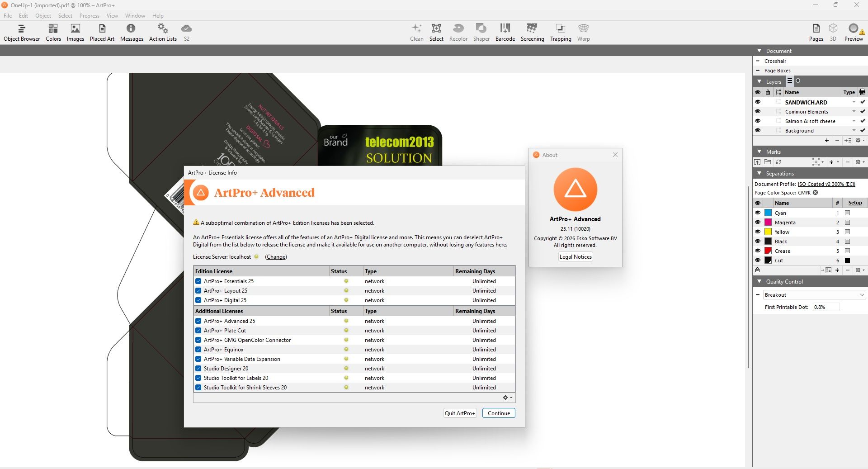
Task: Open the 3D view
Action: (833, 33)
